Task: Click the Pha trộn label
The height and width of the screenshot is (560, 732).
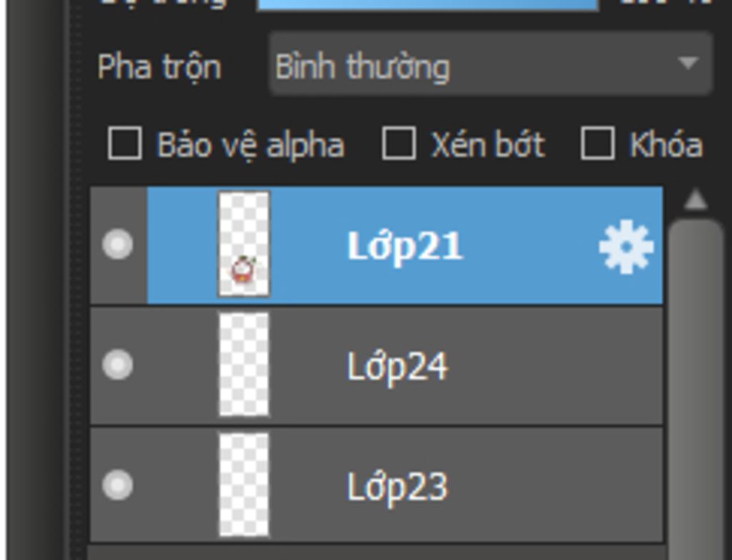Action: [x=159, y=67]
